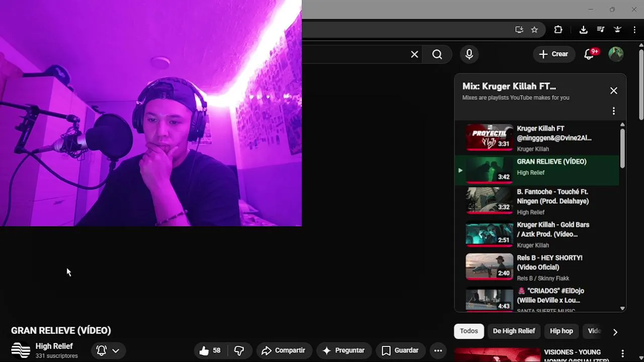The height and width of the screenshot is (362, 644).
Task: Open the High Relief channel avatar
Action: [21, 350]
